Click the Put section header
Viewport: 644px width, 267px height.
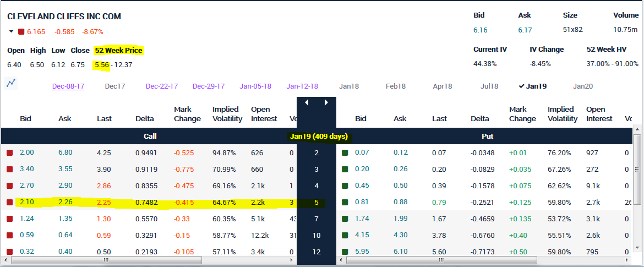[x=488, y=137]
